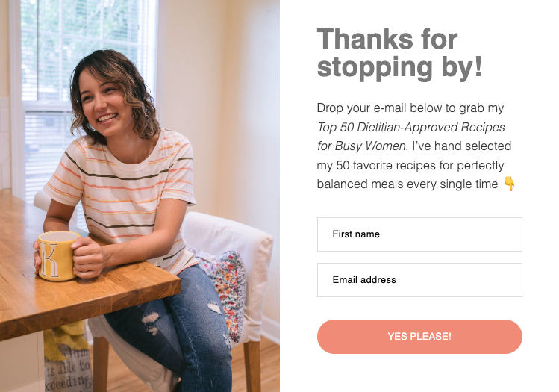
Task: Select italic 'Top 50 Dietitian-Approved Recipes' text
Action: 411,127
